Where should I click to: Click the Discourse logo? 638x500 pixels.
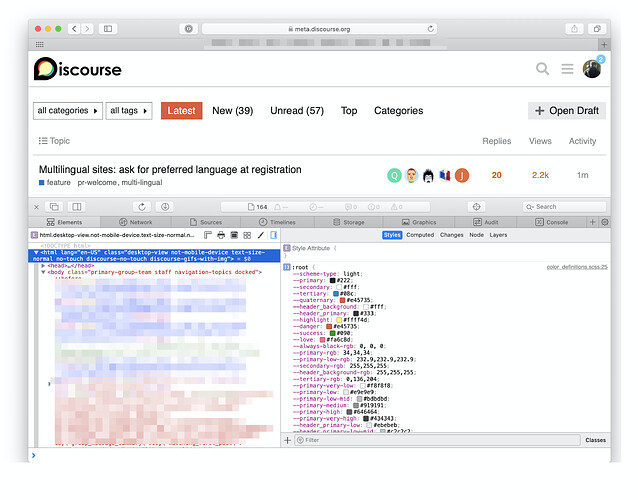[x=78, y=69]
